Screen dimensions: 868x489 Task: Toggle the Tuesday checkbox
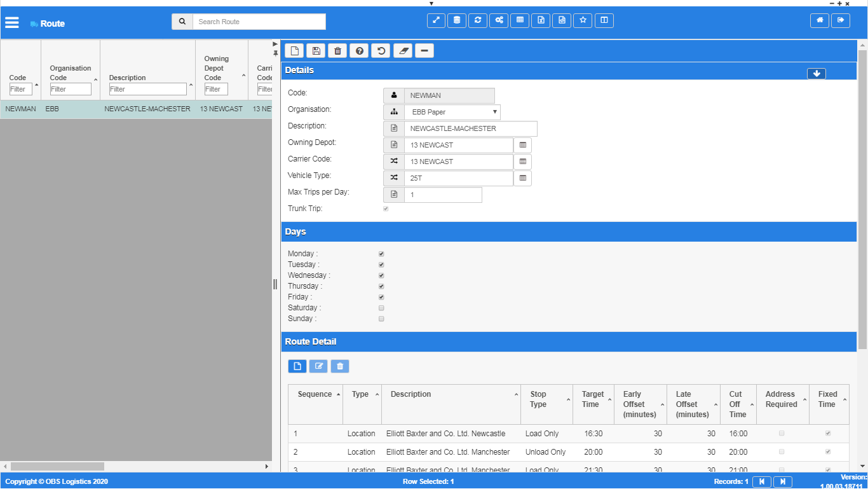[x=381, y=265]
